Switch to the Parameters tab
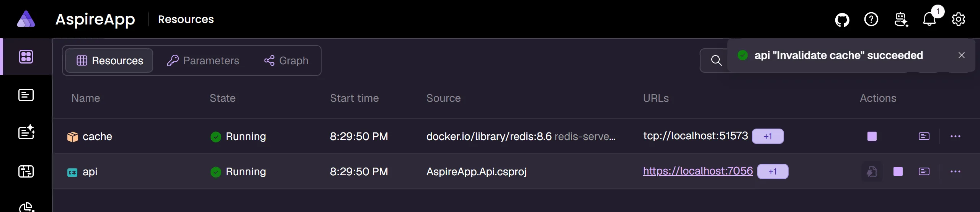 (x=203, y=60)
